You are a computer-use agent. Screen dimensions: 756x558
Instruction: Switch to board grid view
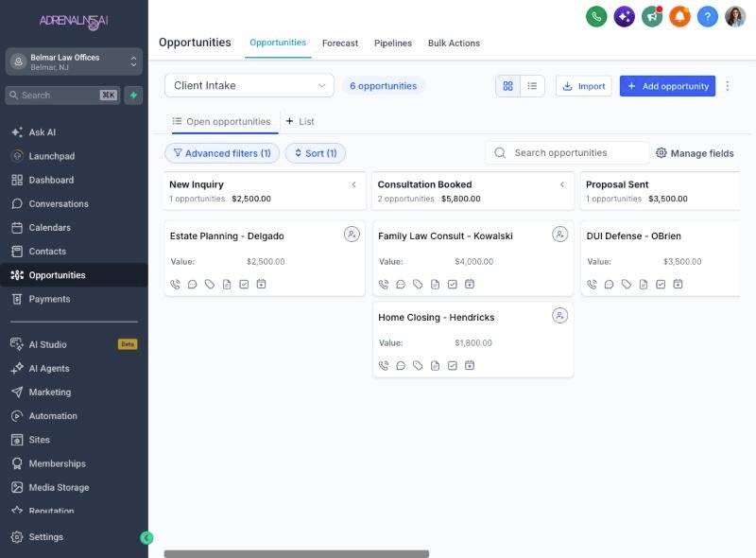click(507, 86)
